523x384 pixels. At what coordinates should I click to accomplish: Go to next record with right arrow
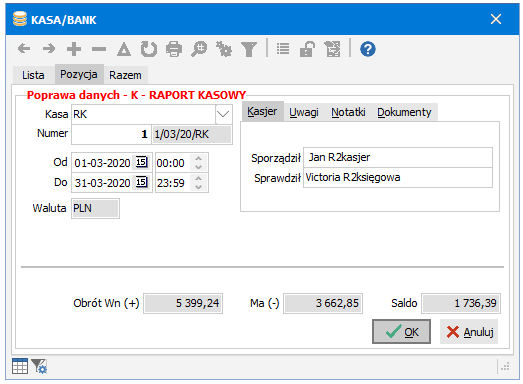tap(49, 49)
